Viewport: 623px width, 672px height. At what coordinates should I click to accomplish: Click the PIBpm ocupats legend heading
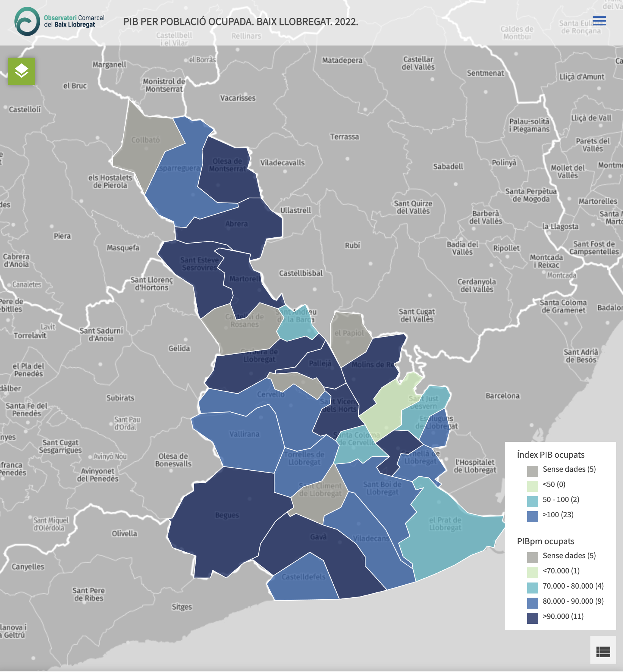(545, 541)
